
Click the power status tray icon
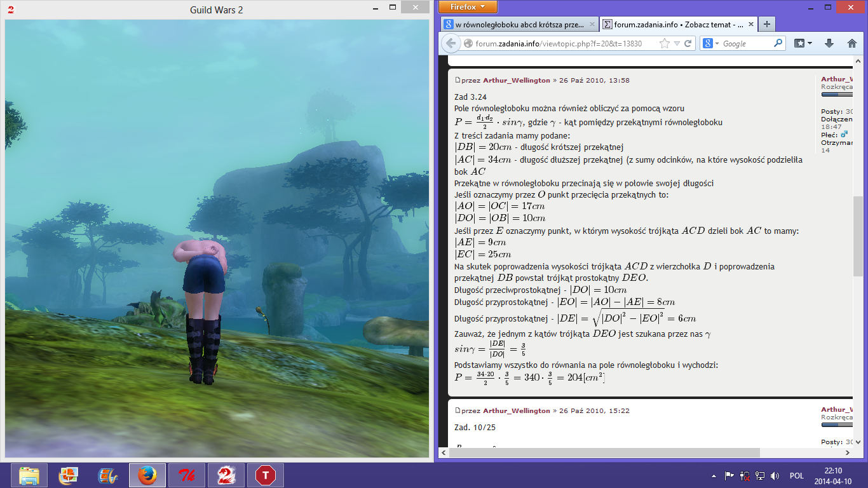[x=745, y=475]
